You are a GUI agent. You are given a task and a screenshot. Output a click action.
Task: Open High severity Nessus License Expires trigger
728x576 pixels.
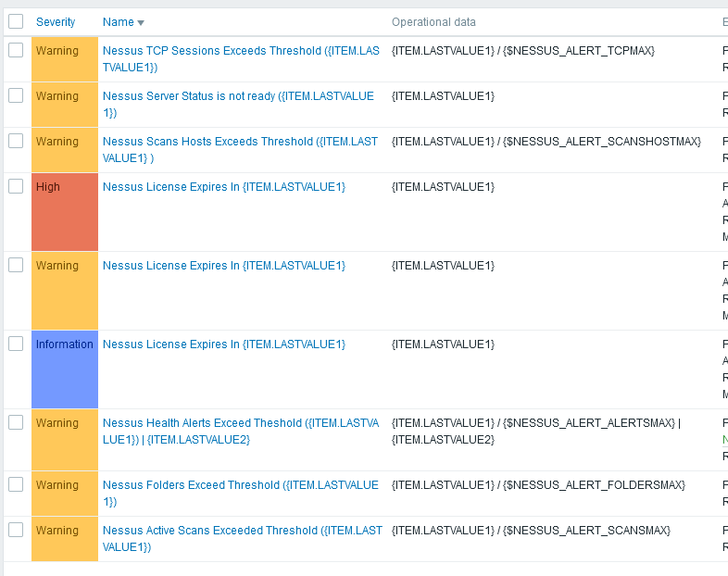[224, 187]
